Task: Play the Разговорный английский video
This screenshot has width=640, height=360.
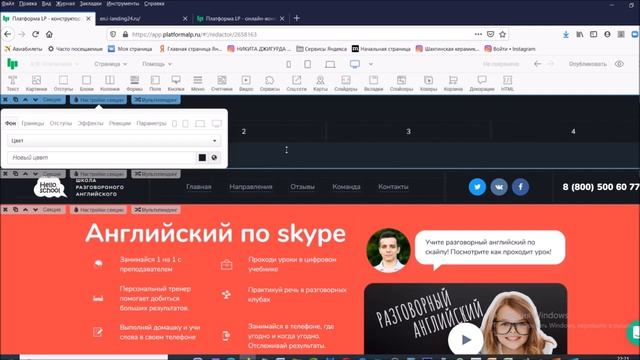Action: tap(465, 339)
